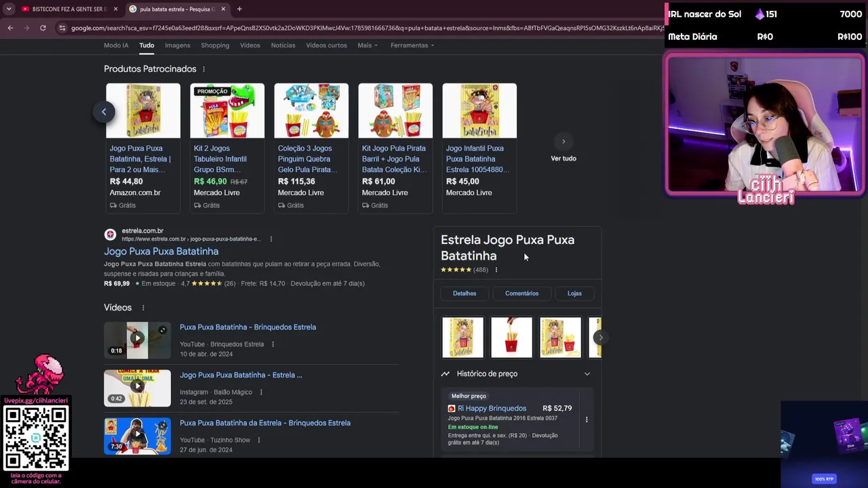Click the R$ 69,99 price text
Viewport: 868px width, 488px height.
(117, 283)
